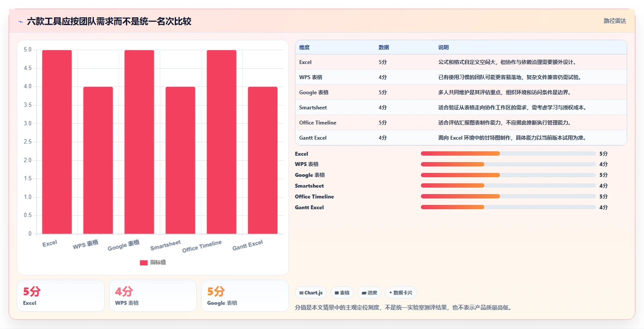
Task: Toggle the 指标值 legend swatch in the chart
Action: [144, 262]
